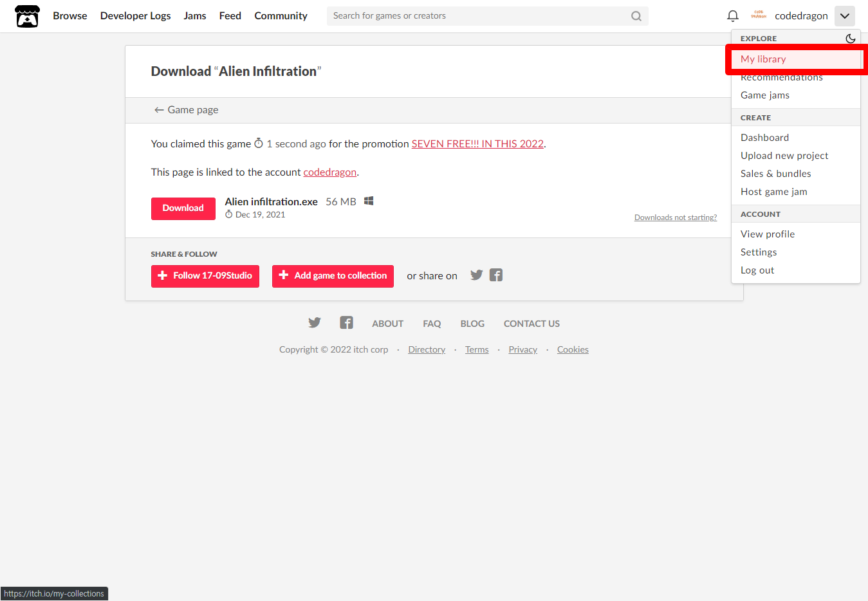Open footer Twitter icon

click(x=315, y=322)
